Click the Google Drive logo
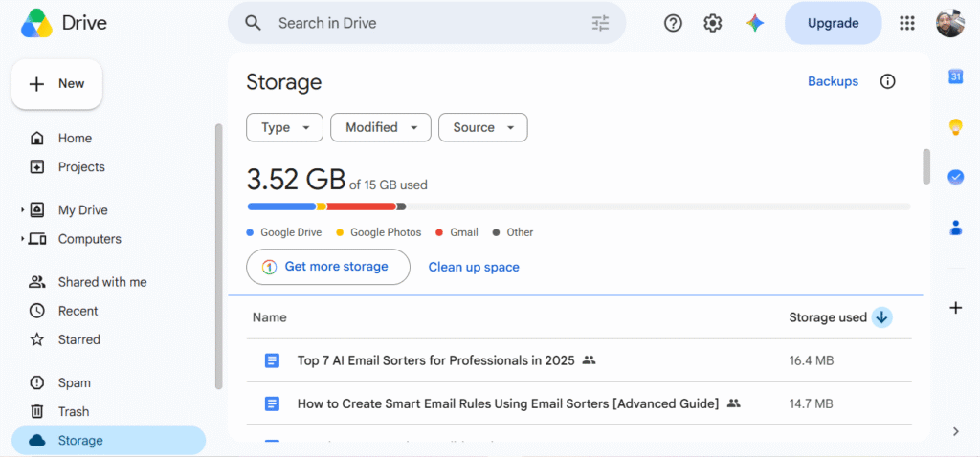 [37, 24]
